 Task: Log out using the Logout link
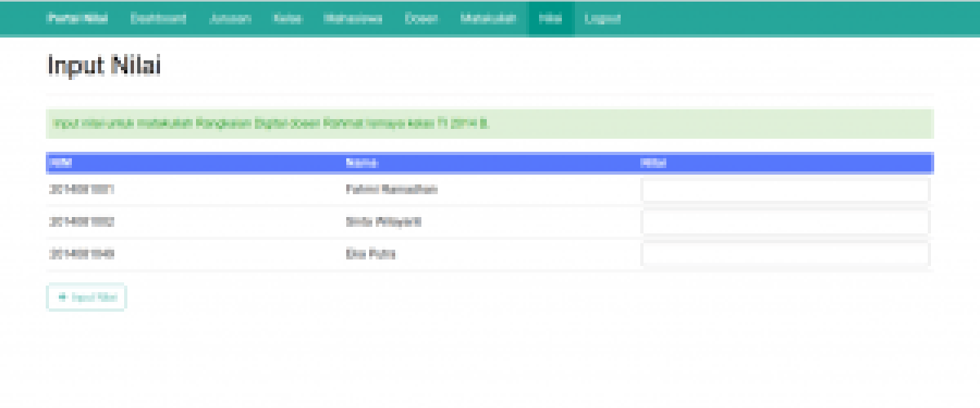point(603,19)
